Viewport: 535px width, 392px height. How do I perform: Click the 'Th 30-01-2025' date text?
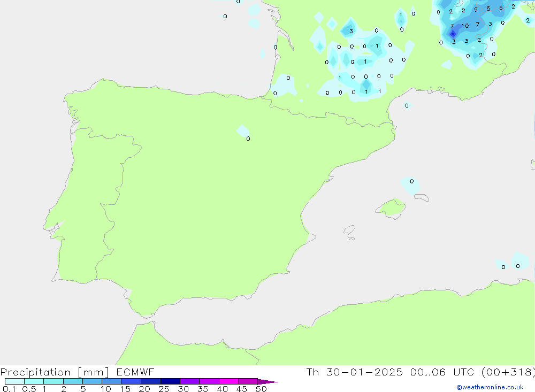(354, 372)
